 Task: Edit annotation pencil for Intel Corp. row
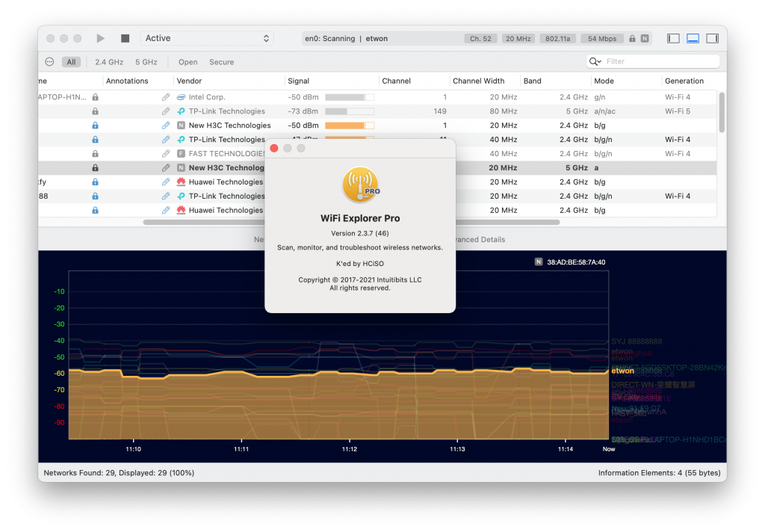coord(166,97)
